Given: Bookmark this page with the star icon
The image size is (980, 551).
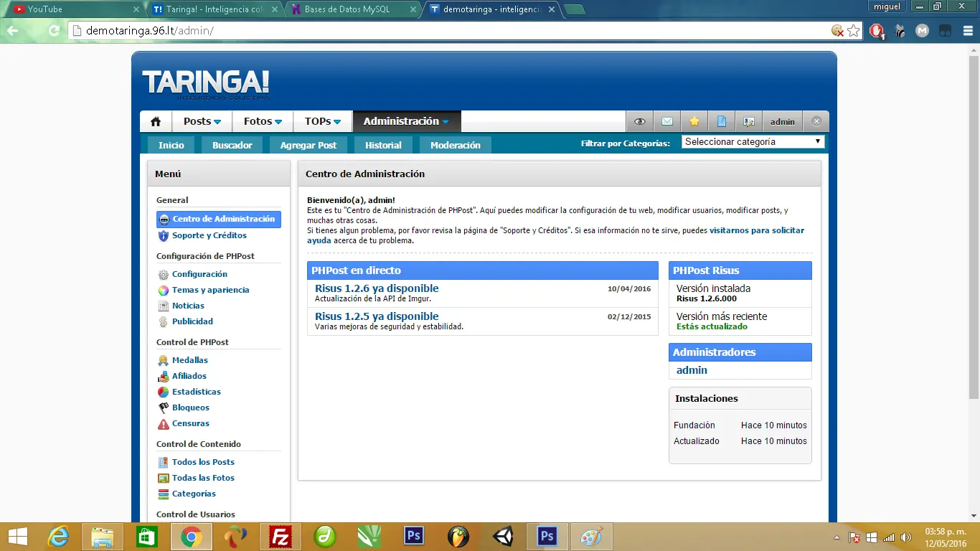Looking at the screenshot, I should 854,31.
